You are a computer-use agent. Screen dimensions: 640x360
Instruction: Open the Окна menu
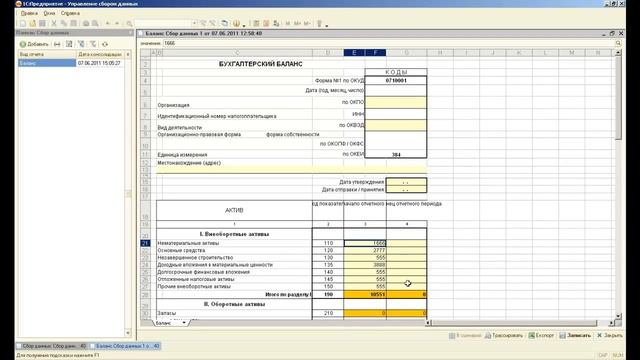point(49,13)
